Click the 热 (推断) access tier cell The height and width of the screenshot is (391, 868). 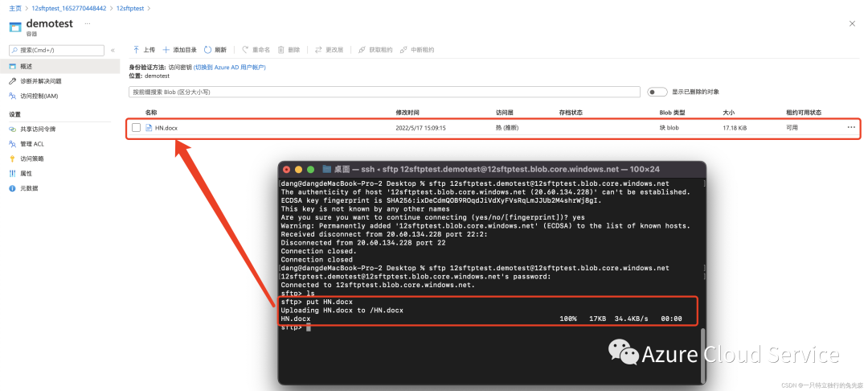click(x=507, y=128)
